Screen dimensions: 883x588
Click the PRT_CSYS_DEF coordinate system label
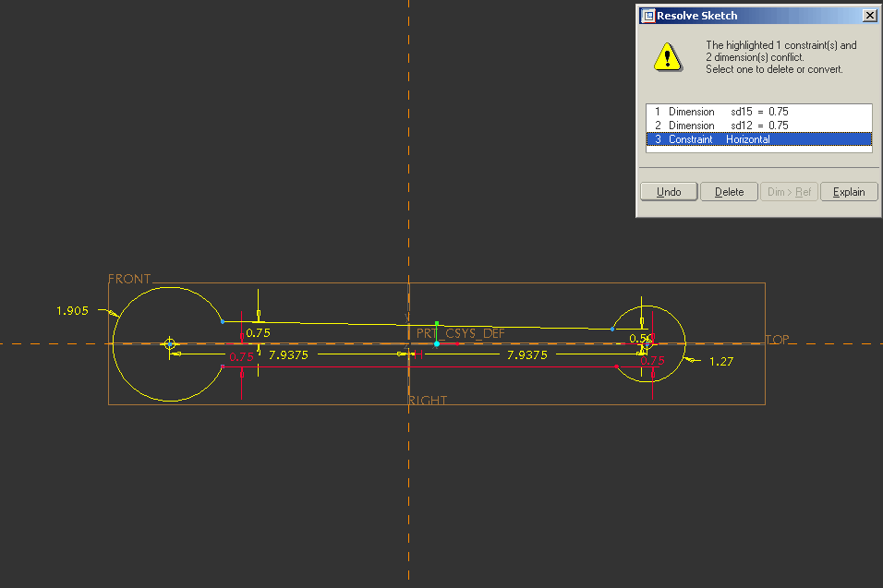pos(460,333)
